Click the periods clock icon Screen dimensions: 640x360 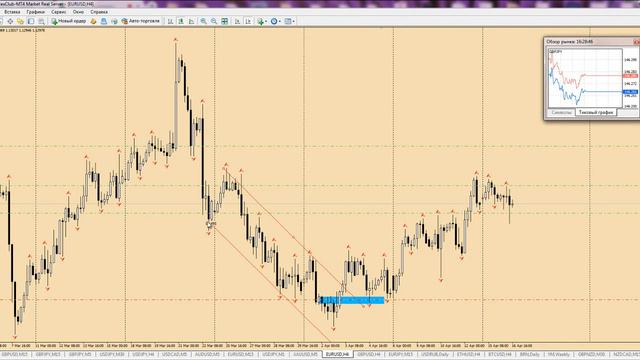pos(274,21)
